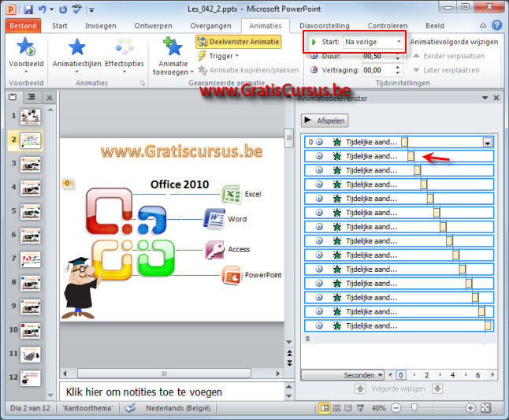Open the Overgangen ribbon tab
This screenshot has width=509, height=420.
pyautogui.click(x=210, y=26)
